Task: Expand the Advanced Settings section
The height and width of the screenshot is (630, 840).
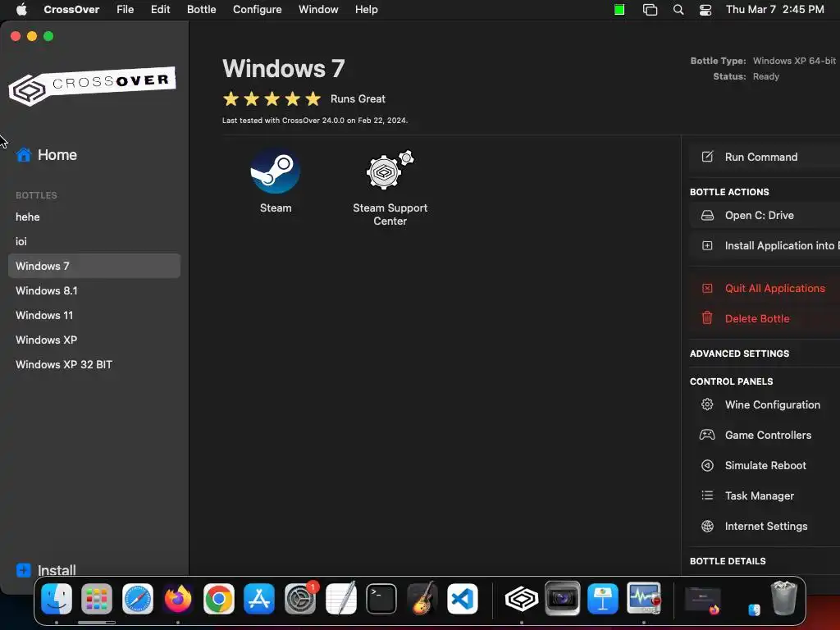Action: [739, 354]
